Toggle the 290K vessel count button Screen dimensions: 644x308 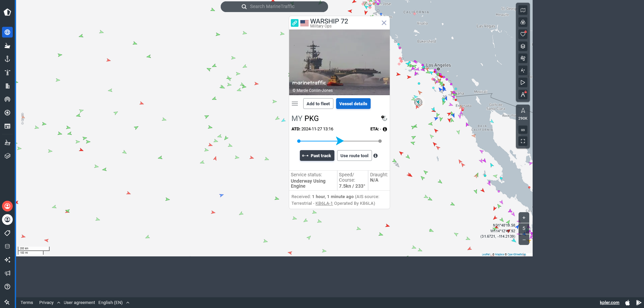(523, 114)
